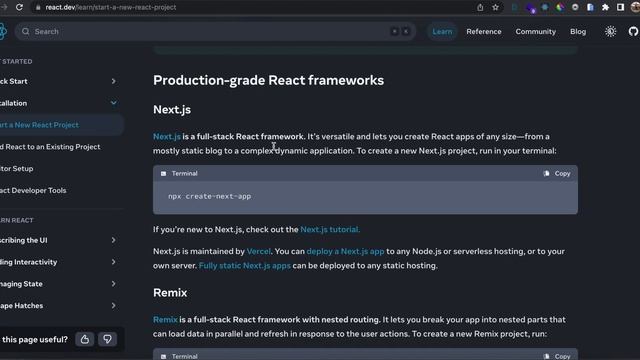Click the terminal icon beside the npx Terminal label
The width and height of the screenshot is (640, 360).
click(163, 173)
